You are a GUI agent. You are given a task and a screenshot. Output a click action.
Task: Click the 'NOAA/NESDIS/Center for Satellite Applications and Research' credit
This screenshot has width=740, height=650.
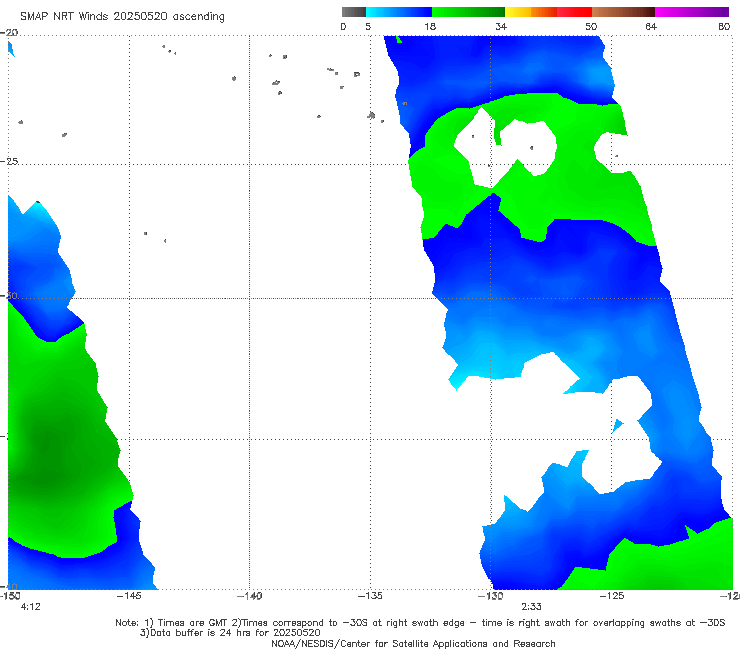pos(413,643)
